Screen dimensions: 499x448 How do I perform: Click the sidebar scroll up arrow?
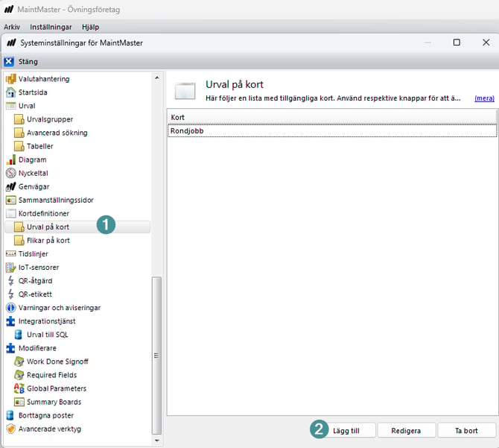[x=157, y=78]
